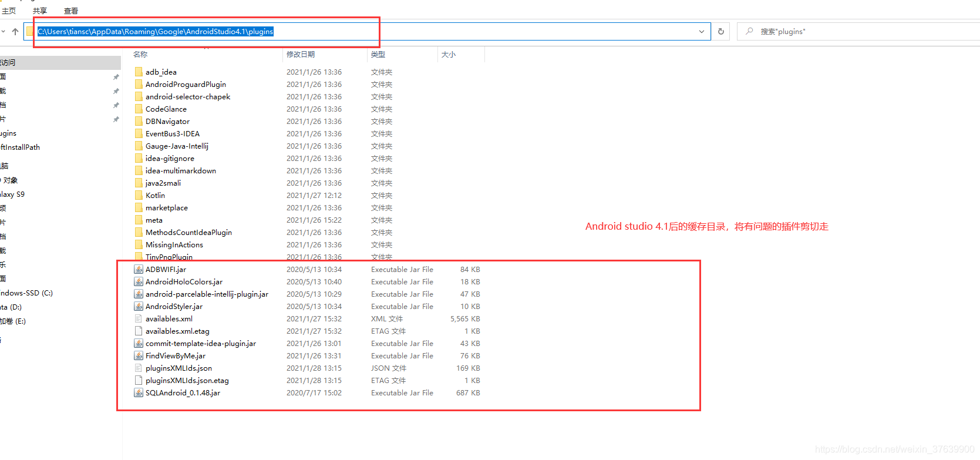This screenshot has height=460, width=980.
Task: Sort by the 修改日期 column header
Action: [301, 54]
